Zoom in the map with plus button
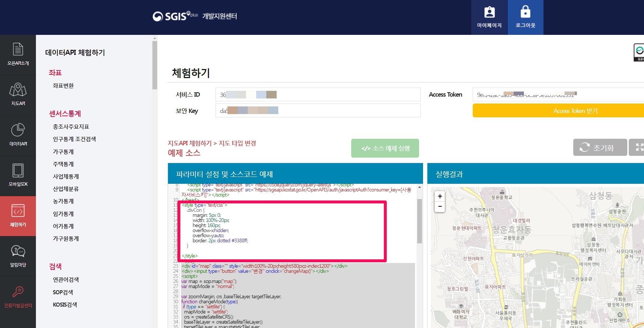 pos(440,196)
